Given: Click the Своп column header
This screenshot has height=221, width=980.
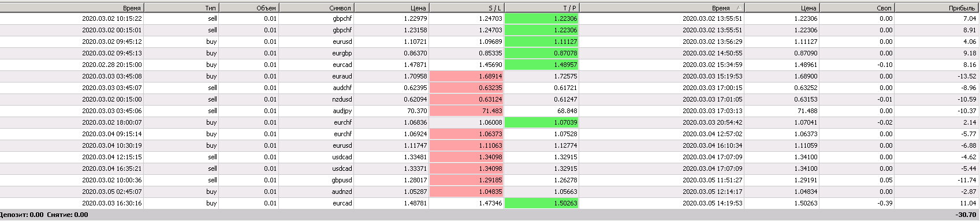Looking at the screenshot, I should click(x=857, y=8).
